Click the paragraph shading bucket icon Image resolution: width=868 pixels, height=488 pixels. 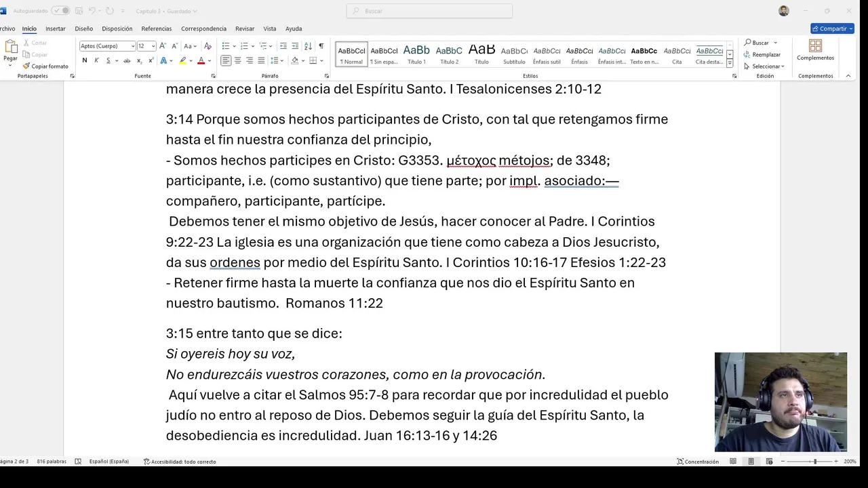tap(294, 60)
